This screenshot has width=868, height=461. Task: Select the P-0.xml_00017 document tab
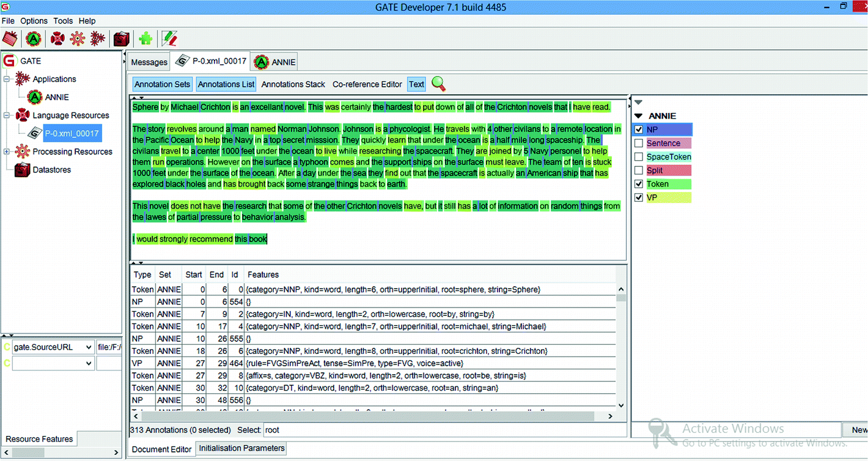pos(210,61)
